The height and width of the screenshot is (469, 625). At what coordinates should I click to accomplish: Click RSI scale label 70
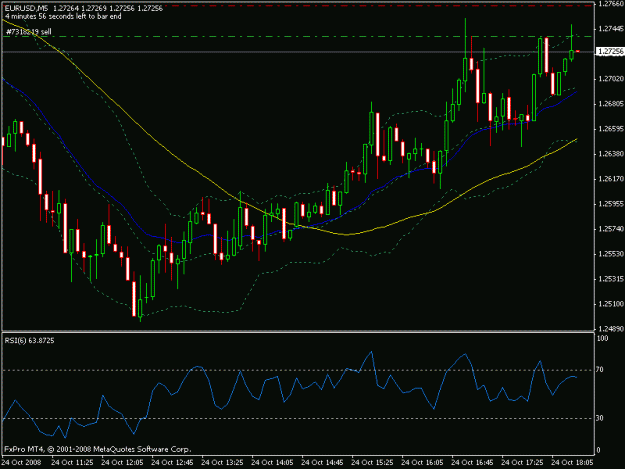tap(600, 370)
